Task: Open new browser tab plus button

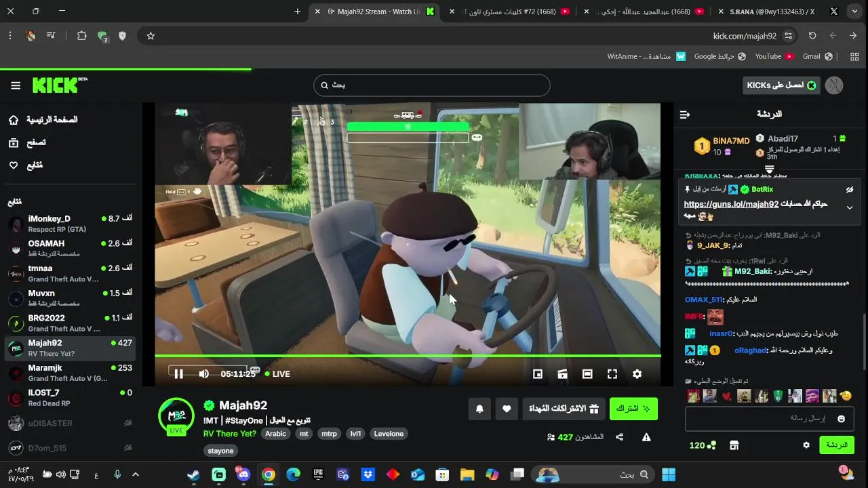Action: click(x=297, y=12)
